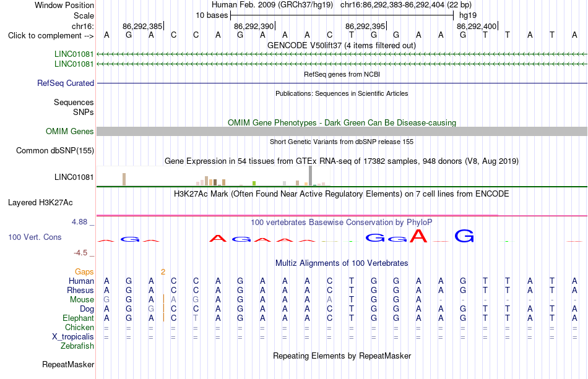The image size is (588, 379).
Task: Open 'Multiz Alignments of 100 Vertebrates' title
Action: click(342, 263)
